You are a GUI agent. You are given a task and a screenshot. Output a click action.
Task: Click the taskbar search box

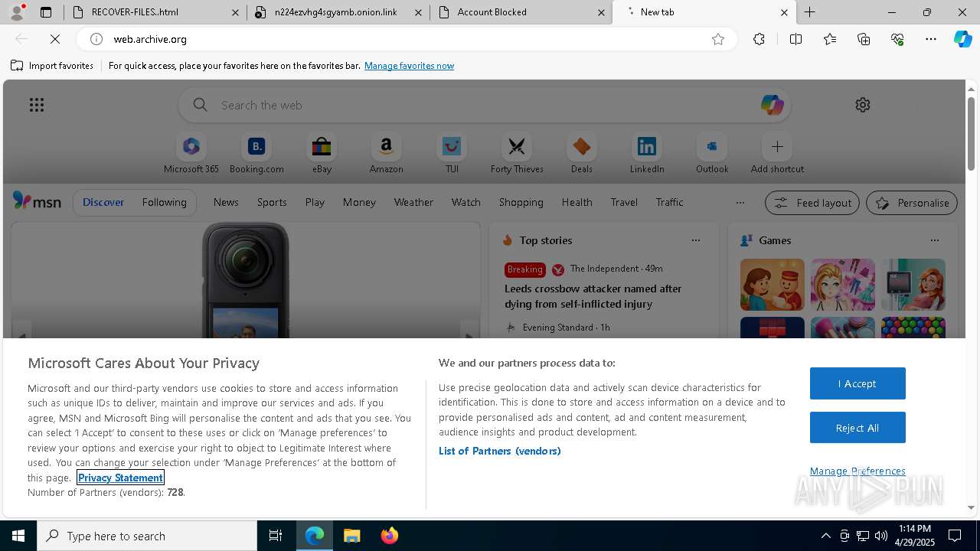pyautogui.click(x=147, y=536)
